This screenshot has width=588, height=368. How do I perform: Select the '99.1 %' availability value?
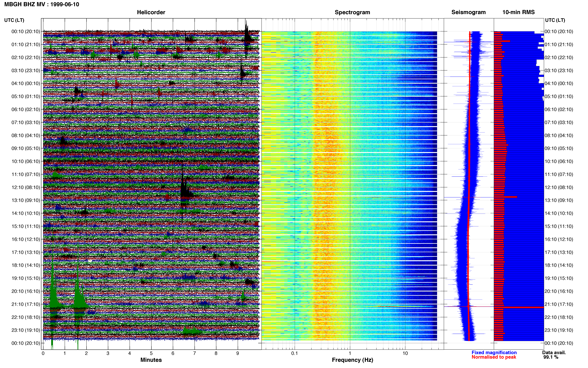click(551, 357)
